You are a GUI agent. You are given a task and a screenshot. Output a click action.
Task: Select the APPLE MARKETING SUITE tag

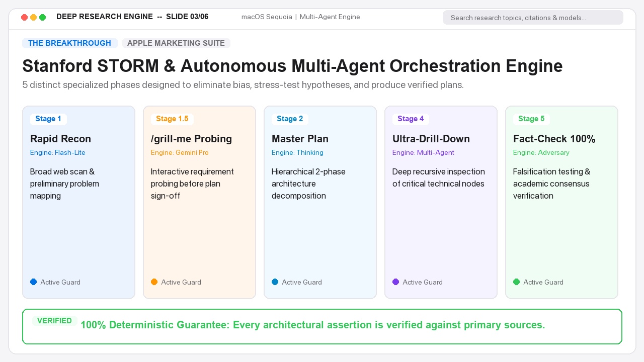point(176,43)
